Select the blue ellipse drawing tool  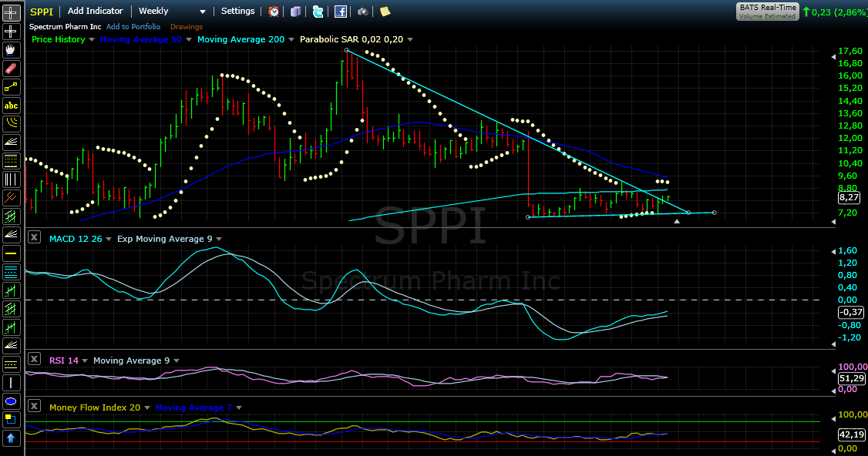click(11, 401)
